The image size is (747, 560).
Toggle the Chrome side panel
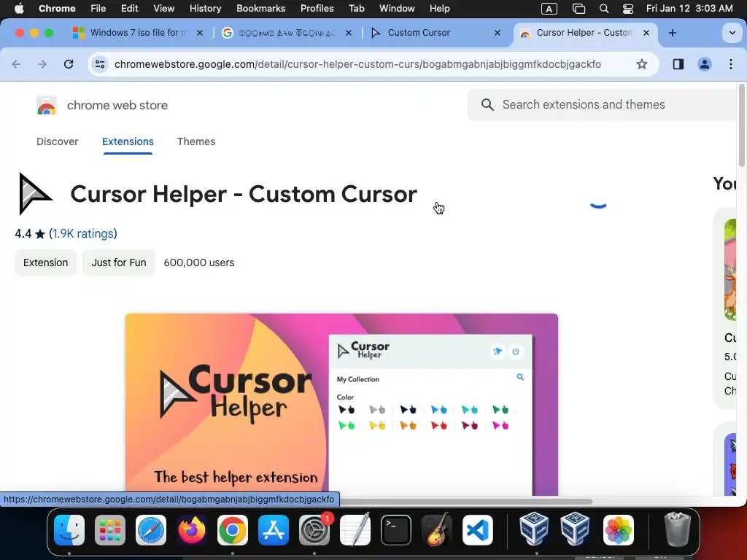[678, 64]
